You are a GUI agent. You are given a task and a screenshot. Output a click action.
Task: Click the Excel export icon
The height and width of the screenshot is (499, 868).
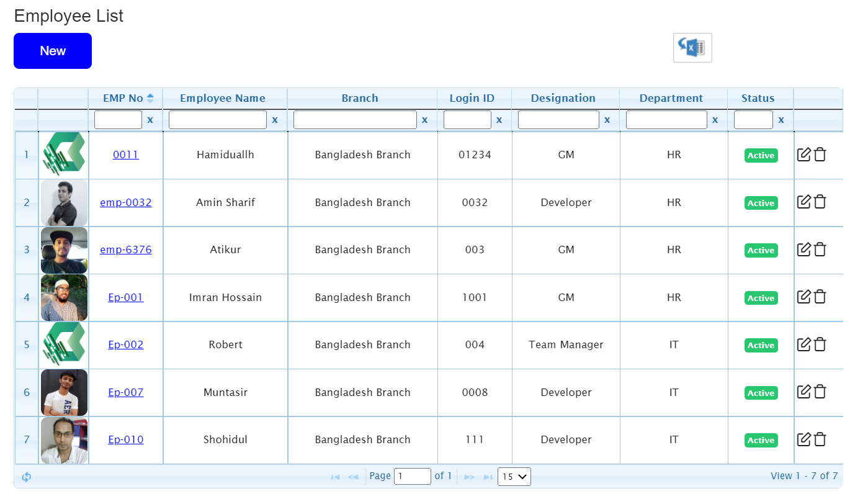[692, 48]
